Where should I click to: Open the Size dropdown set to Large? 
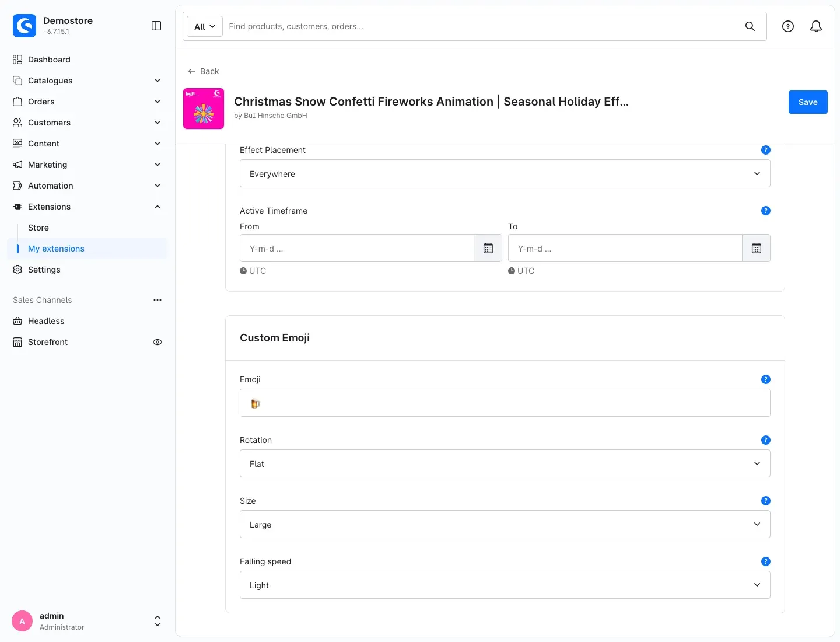point(505,524)
